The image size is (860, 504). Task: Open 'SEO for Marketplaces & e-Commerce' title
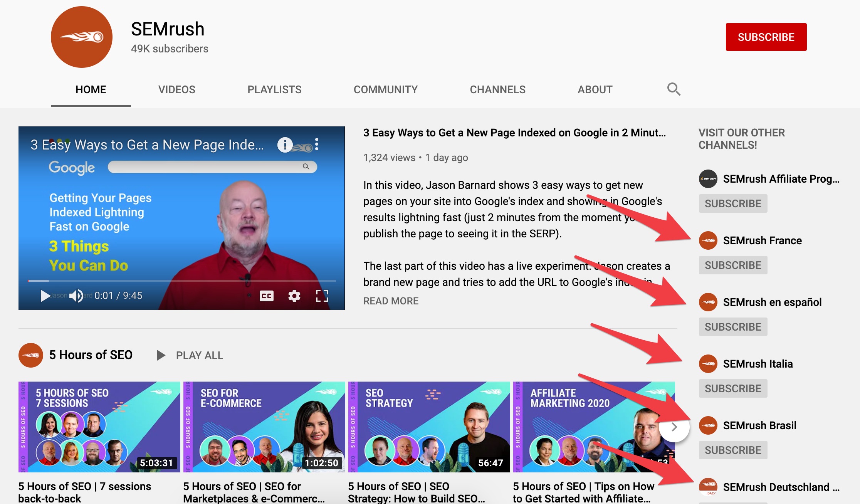(x=254, y=492)
